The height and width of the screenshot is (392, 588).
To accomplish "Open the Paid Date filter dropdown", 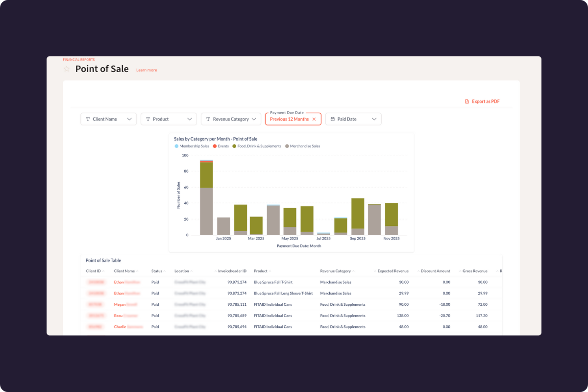I will [374, 119].
